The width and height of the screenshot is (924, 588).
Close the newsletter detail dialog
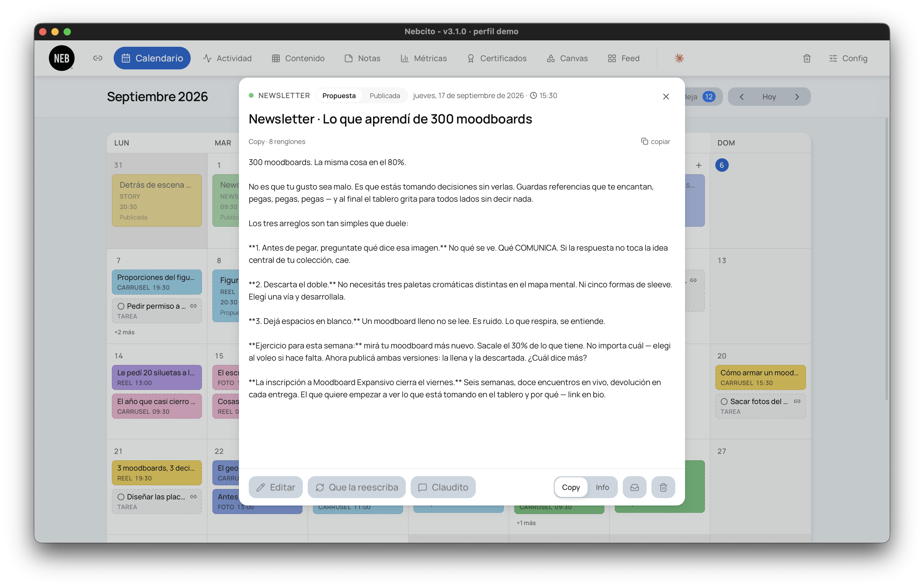(x=666, y=96)
